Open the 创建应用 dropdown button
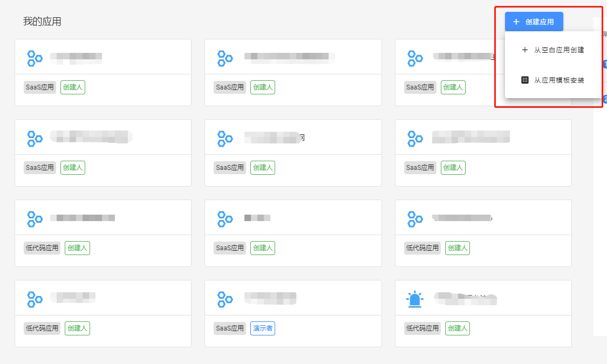 click(534, 22)
